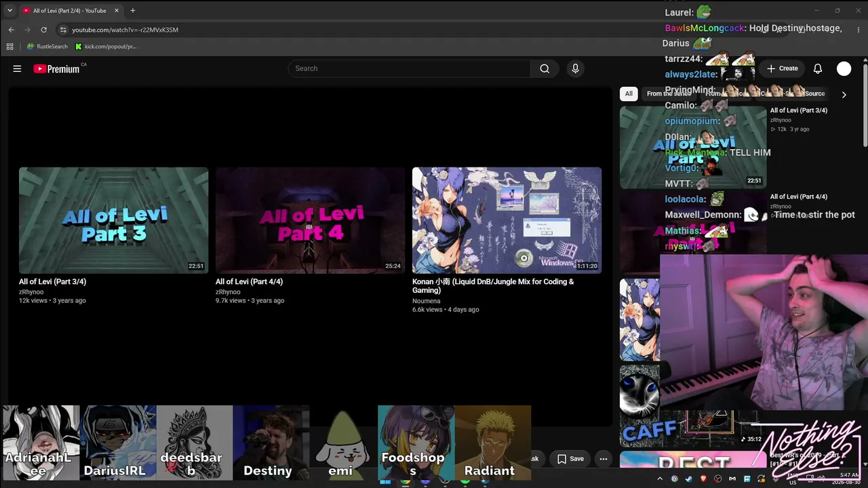Click into the YouTube search field
868x488 pixels.
410,68
